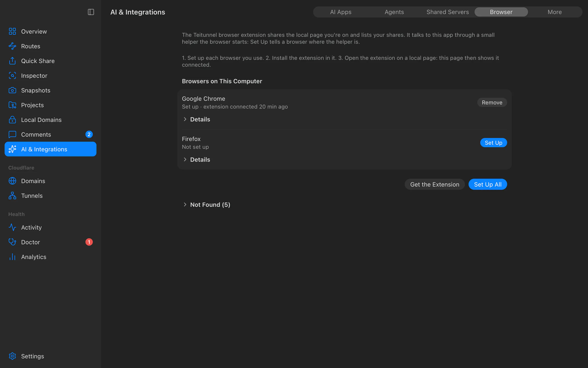This screenshot has height=368, width=588.
Task: Open the Comments speech bubble icon
Action: click(x=12, y=135)
